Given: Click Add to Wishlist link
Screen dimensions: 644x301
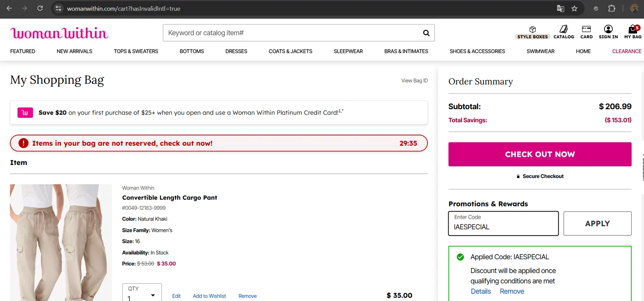Looking at the screenshot, I should (209, 296).
